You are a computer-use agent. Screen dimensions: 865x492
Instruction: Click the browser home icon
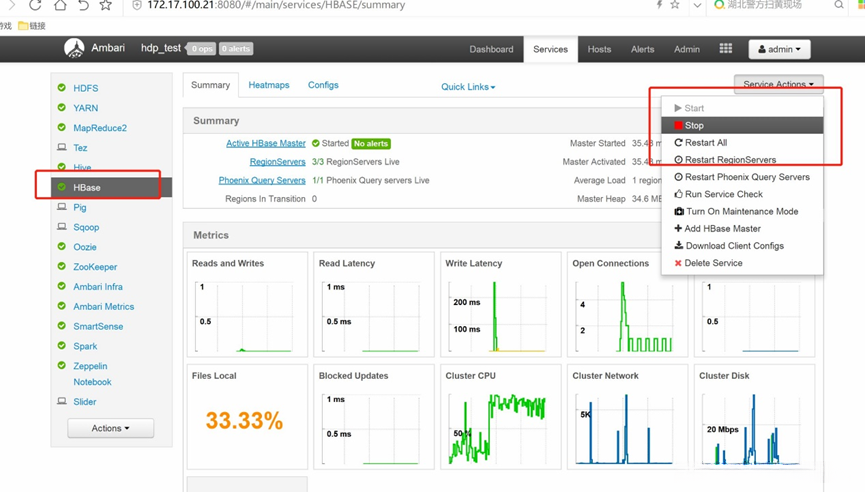pyautogui.click(x=60, y=6)
